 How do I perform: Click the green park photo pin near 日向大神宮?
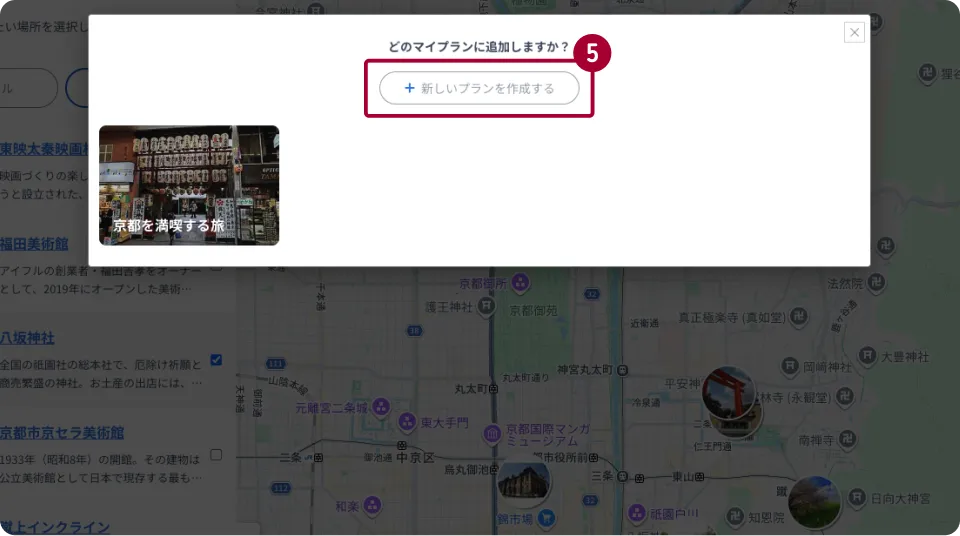[x=814, y=502]
